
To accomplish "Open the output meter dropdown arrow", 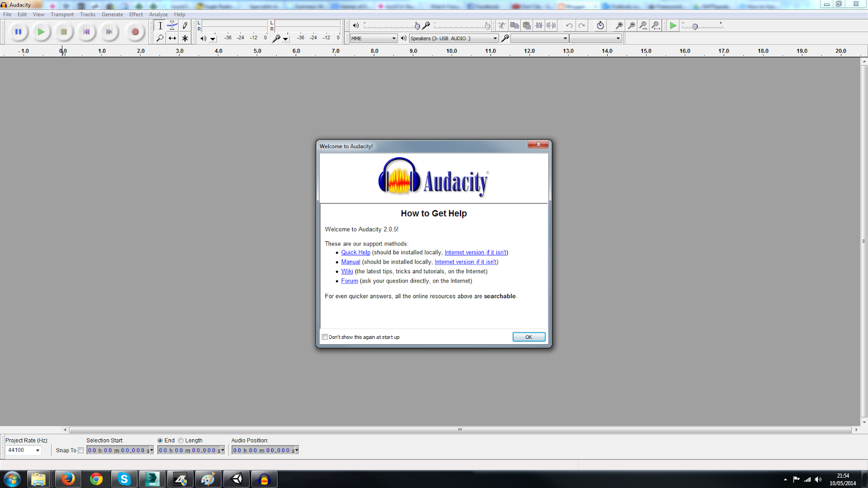I will coord(213,39).
